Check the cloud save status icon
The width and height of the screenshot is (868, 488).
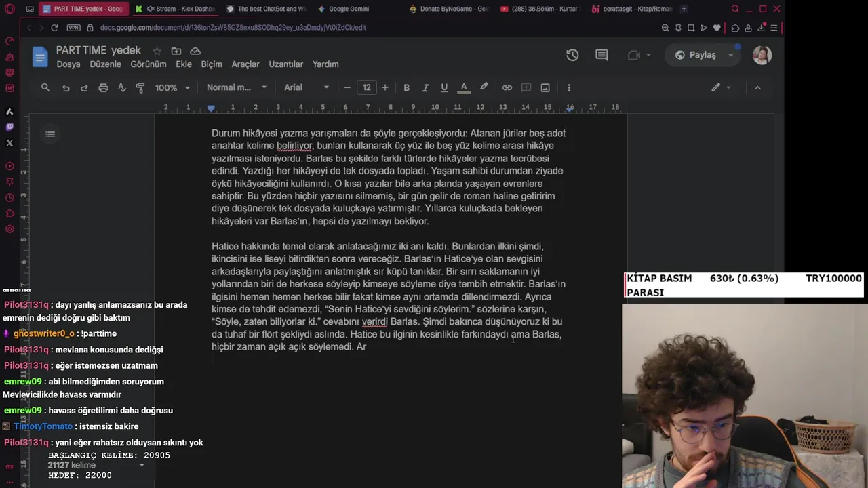tap(195, 51)
